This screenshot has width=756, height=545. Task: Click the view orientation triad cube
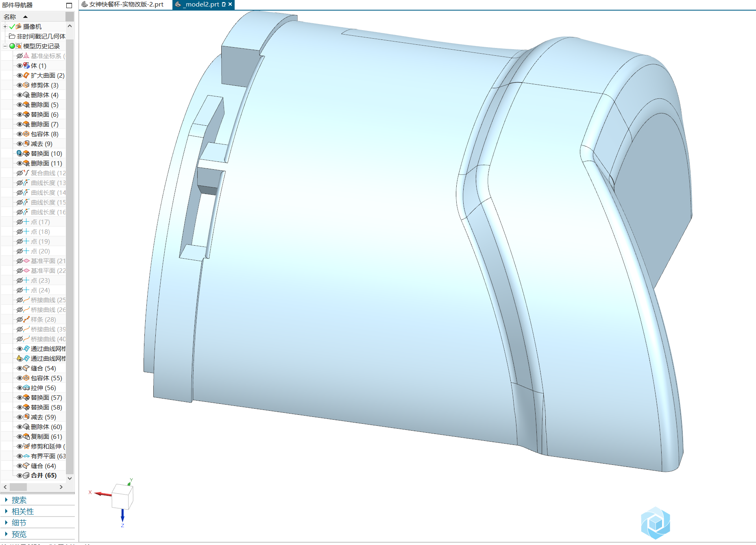click(x=122, y=496)
